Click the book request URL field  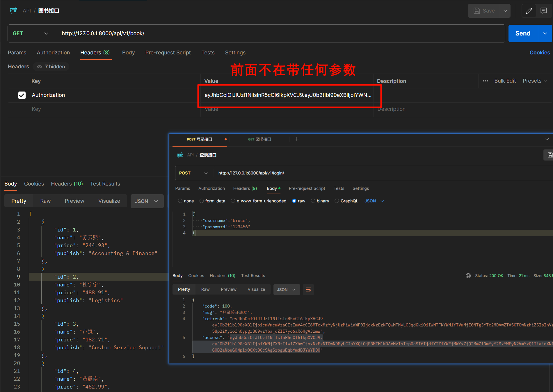(x=280, y=33)
